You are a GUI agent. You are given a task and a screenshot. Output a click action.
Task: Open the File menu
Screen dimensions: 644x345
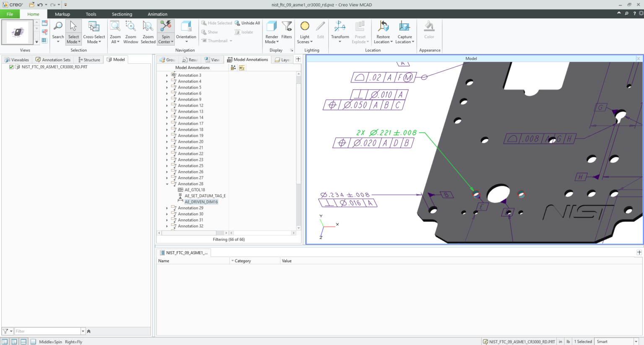click(x=10, y=14)
